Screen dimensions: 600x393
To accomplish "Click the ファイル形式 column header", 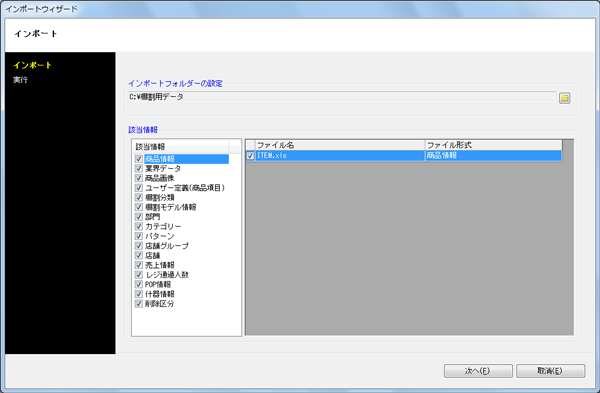I will click(493, 145).
